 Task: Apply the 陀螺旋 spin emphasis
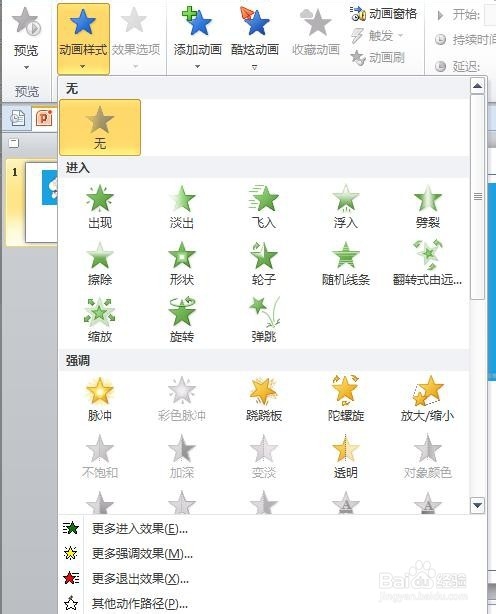[346, 399]
